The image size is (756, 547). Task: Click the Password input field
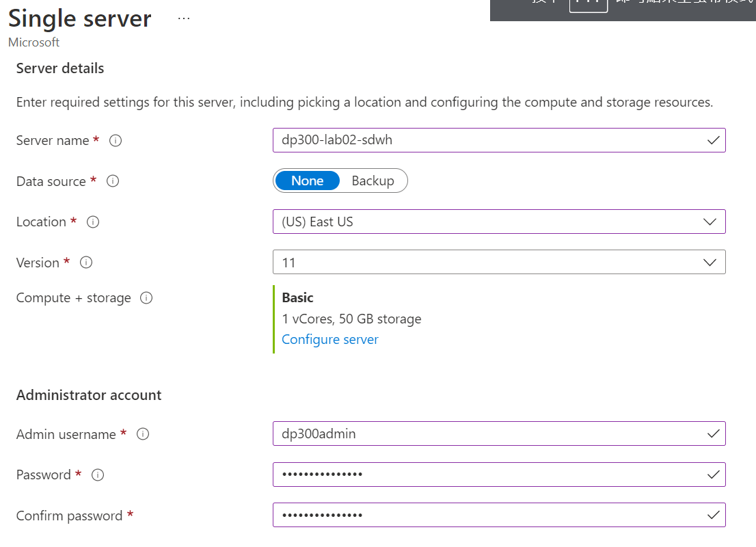(489, 475)
